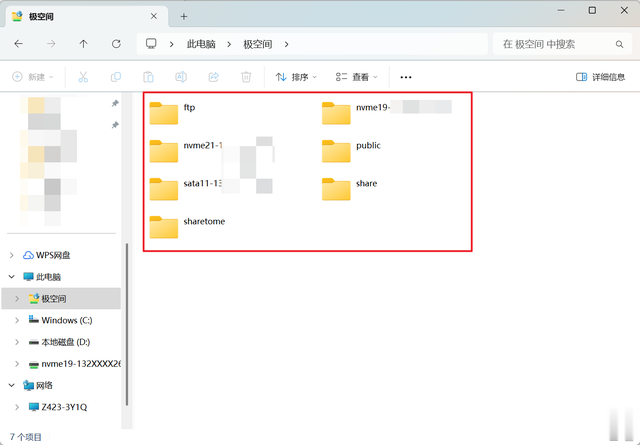Image resolution: width=640 pixels, height=445 pixels.
Task: Select the nvme21 folder icon
Action: [164, 151]
